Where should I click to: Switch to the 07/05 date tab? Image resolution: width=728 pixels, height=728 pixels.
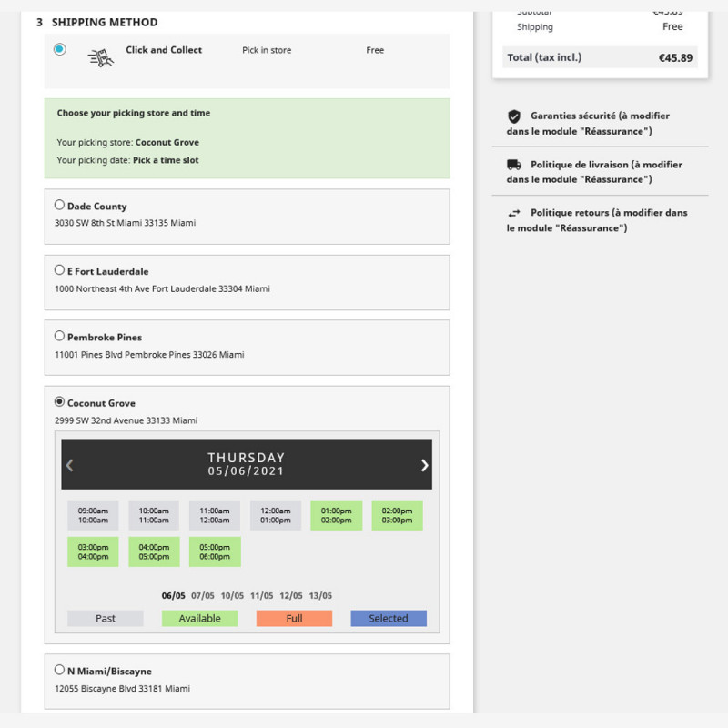coord(202,596)
